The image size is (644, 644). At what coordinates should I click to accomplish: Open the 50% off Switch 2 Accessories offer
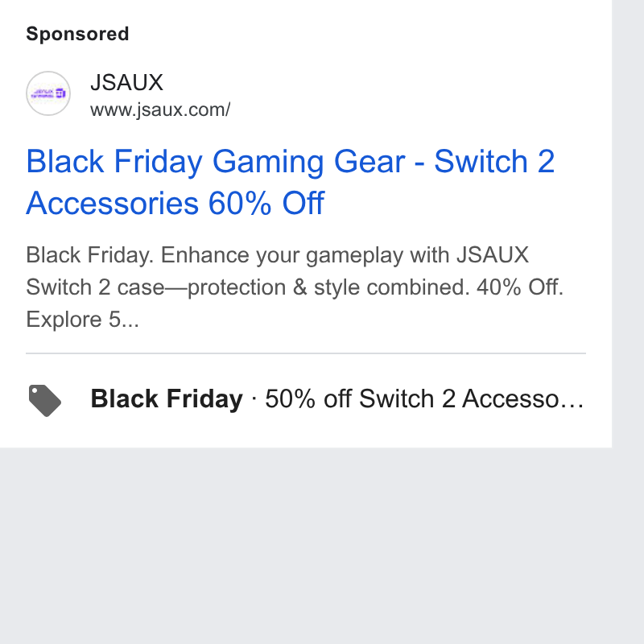point(424,398)
